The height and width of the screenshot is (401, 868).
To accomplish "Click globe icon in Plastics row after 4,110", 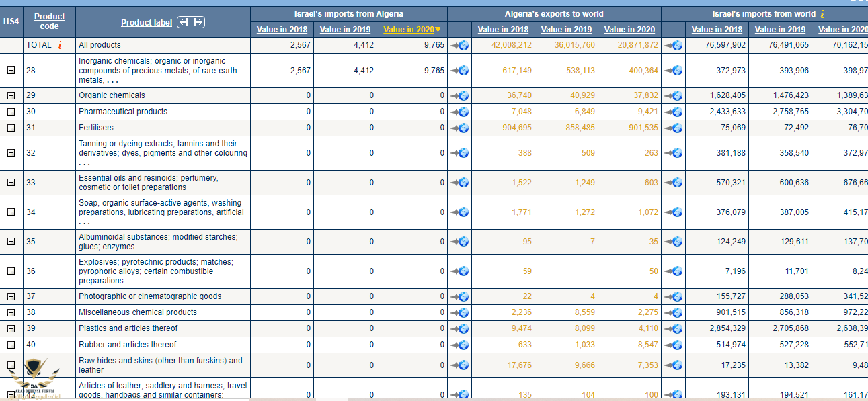I will pyautogui.click(x=673, y=328).
